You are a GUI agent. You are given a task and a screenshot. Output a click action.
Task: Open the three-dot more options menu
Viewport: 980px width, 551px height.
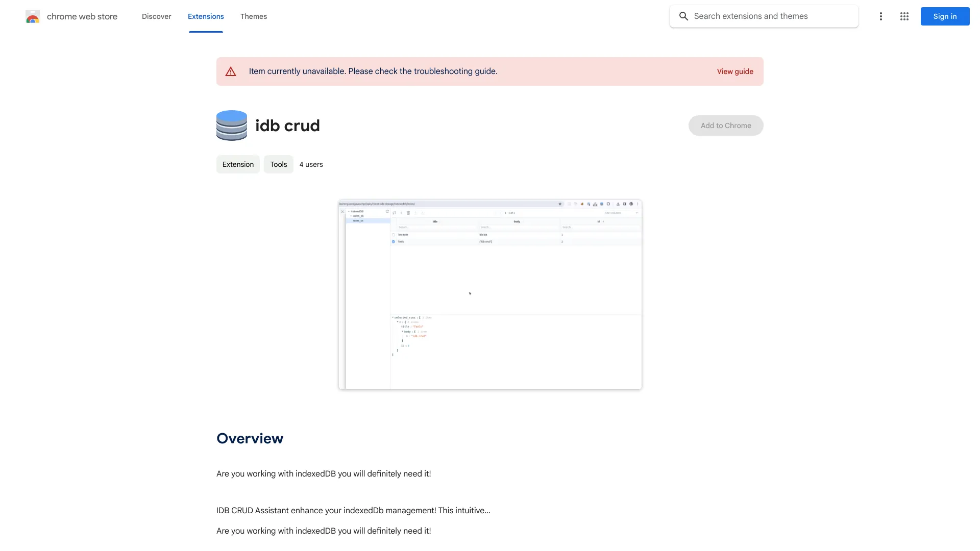(880, 16)
